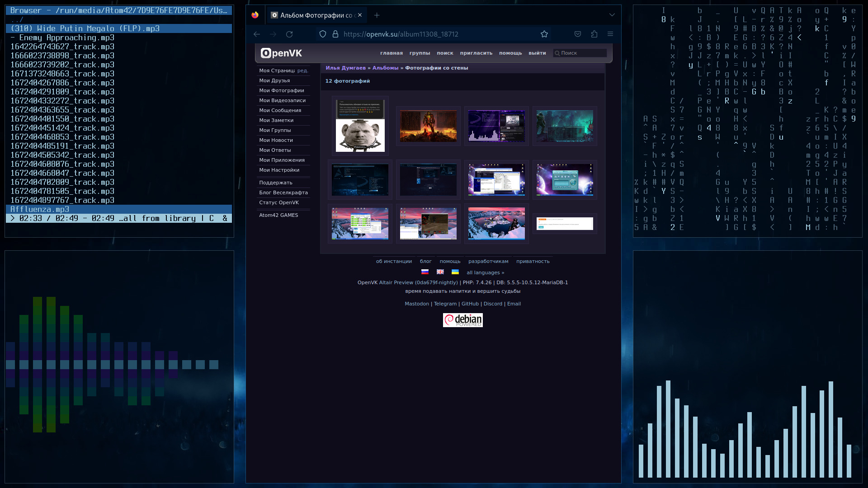Click the Альбомы breadcrumb link
868x488 pixels.
coord(385,68)
